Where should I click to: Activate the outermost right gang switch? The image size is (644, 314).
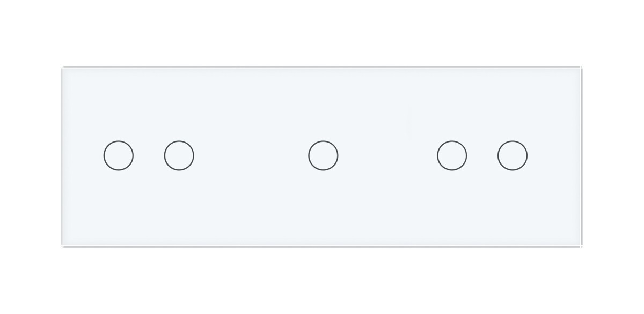(513, 156)
